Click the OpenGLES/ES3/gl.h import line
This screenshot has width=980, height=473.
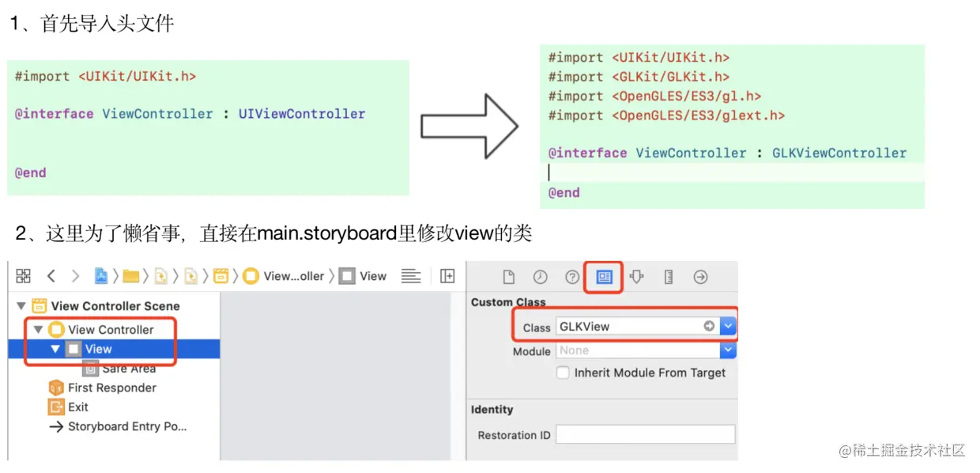(654, 96)
